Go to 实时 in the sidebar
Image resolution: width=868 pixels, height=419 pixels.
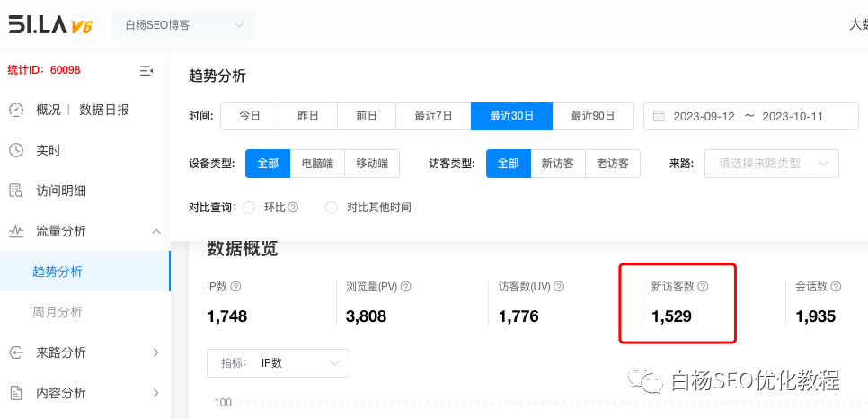(x=49, y=150)
